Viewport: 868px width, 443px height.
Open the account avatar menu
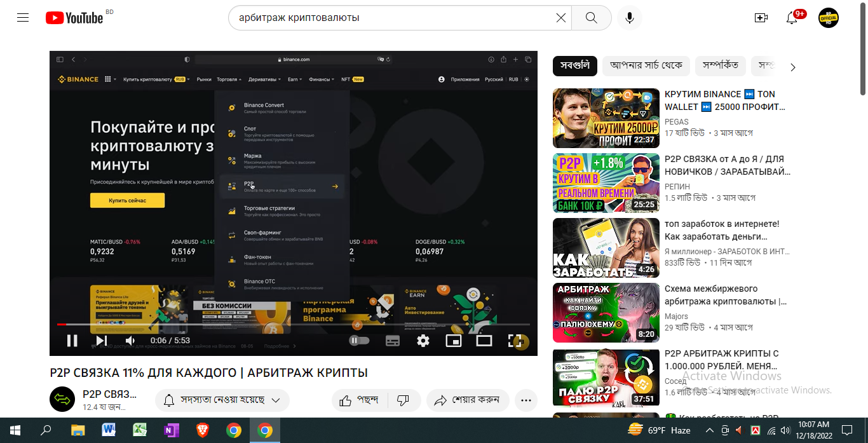829,18
